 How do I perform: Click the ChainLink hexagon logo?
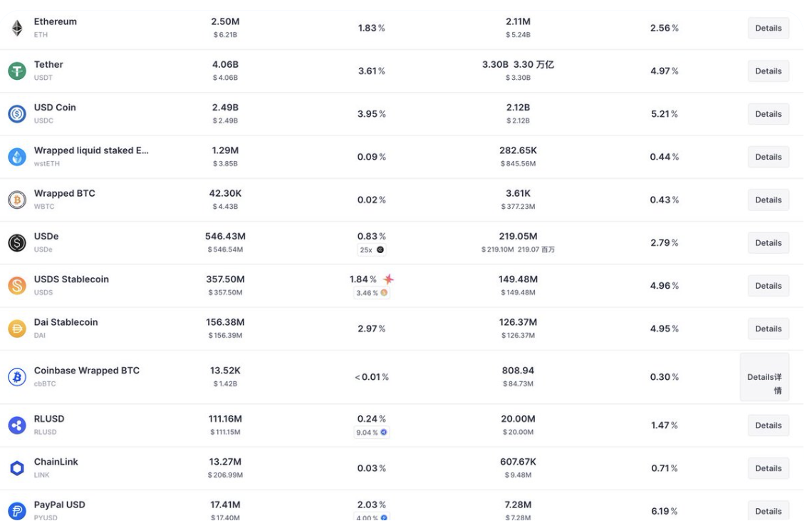coord(17,468)
